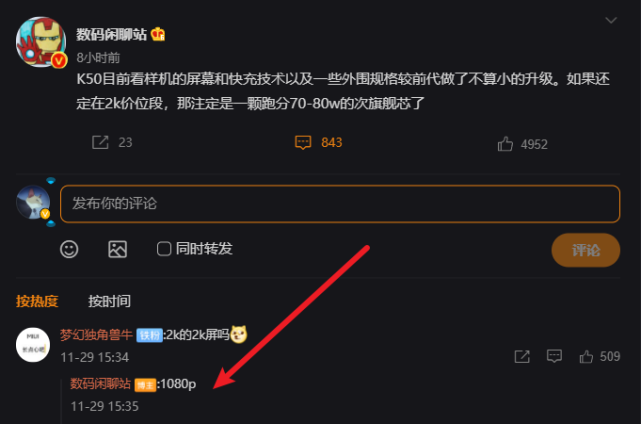The height and width of the screenshot is (424, 641).
Task: Switch to the 按热度 sort tab
Action: 37,301
